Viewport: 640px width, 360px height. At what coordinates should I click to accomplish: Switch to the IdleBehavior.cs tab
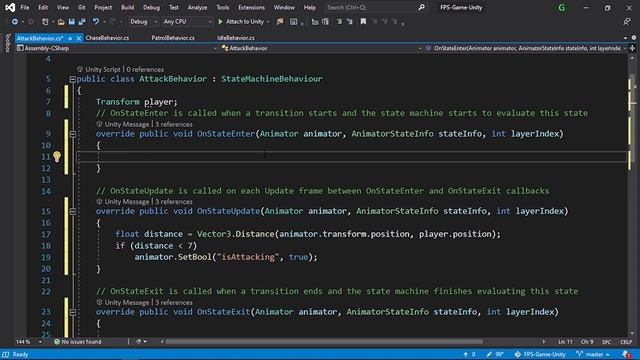click(x=236, y=38)
